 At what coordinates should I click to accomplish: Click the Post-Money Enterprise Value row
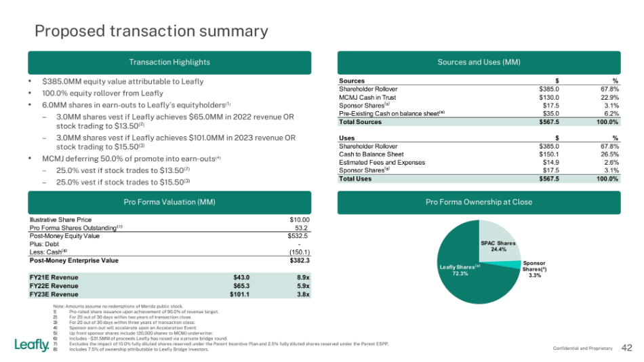click(x=169, y=260)
